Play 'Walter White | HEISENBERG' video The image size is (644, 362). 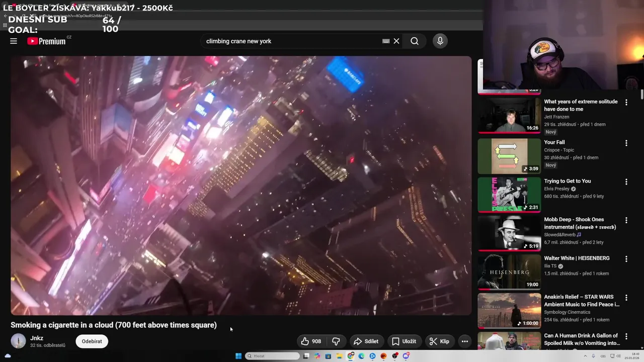click(x=577, y=258)
